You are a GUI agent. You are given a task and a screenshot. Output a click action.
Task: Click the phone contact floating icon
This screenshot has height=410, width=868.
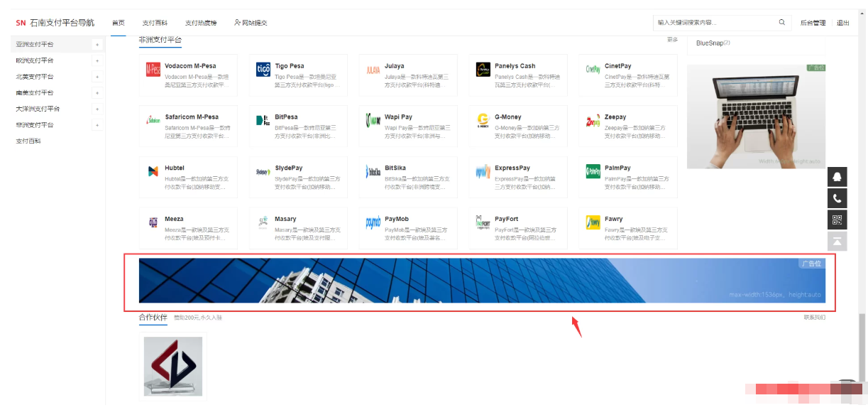coord(837,198)
